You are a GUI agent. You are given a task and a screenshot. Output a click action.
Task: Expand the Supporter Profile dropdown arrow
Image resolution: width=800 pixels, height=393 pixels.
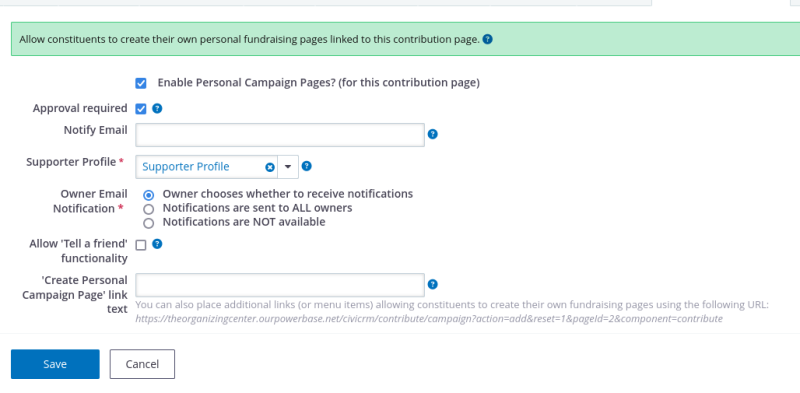tap(288, 167)
